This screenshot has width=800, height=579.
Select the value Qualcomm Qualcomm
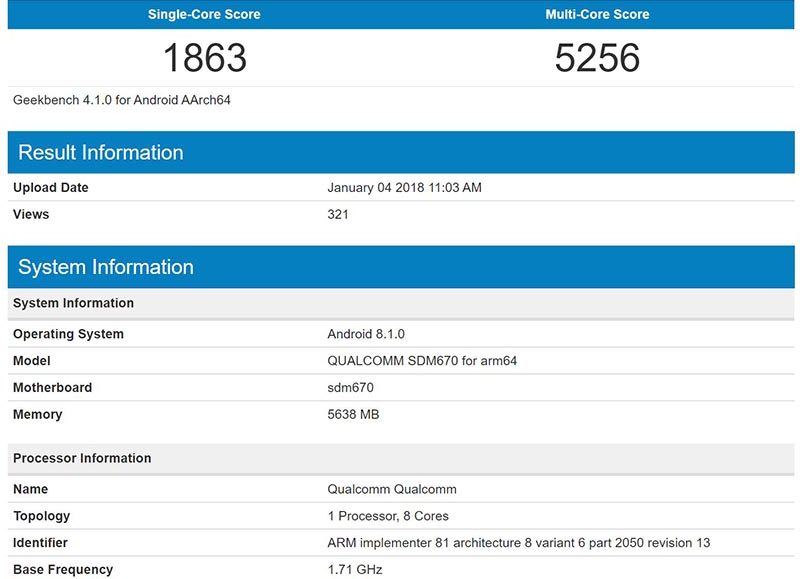(392, 489)
